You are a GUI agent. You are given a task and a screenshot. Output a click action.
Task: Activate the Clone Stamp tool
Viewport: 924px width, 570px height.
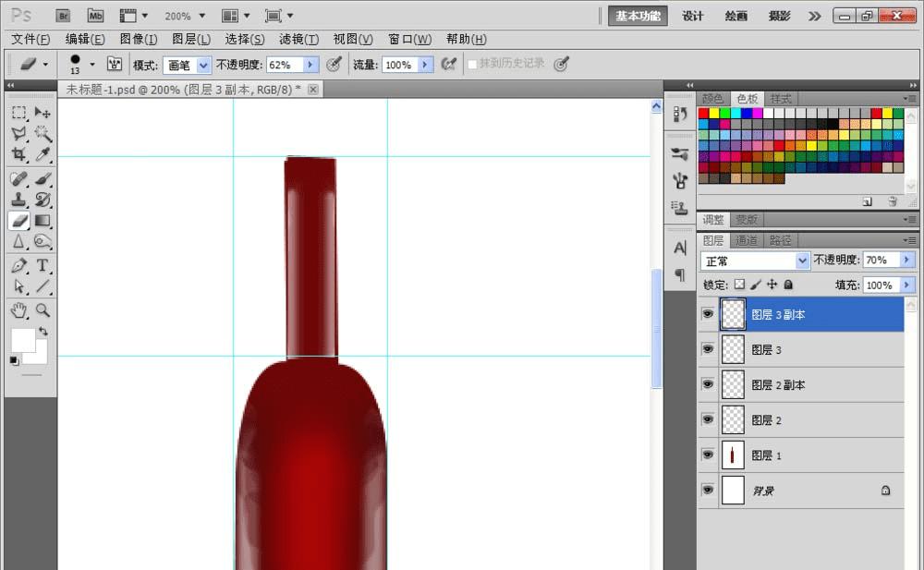18,199
